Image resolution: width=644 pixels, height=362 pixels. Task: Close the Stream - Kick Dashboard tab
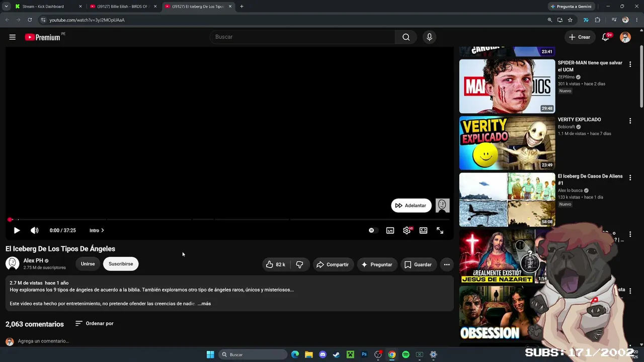coord(80,7)
